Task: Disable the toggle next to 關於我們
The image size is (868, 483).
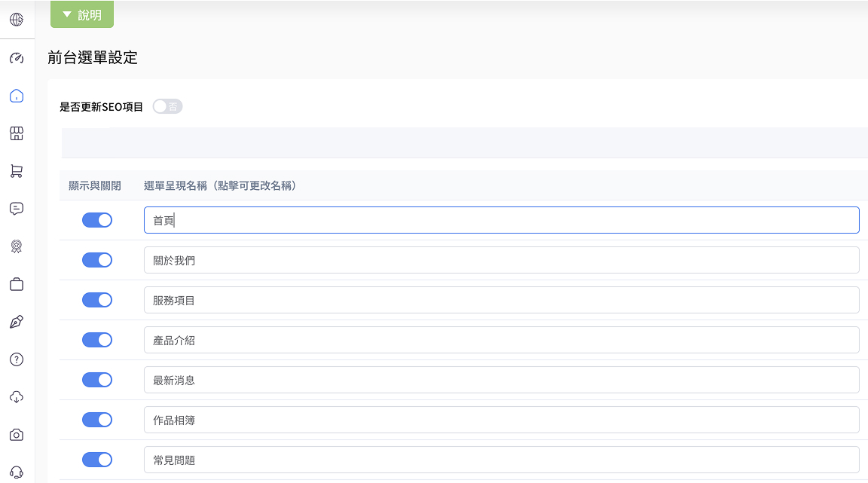Action: tap(97, 260)
